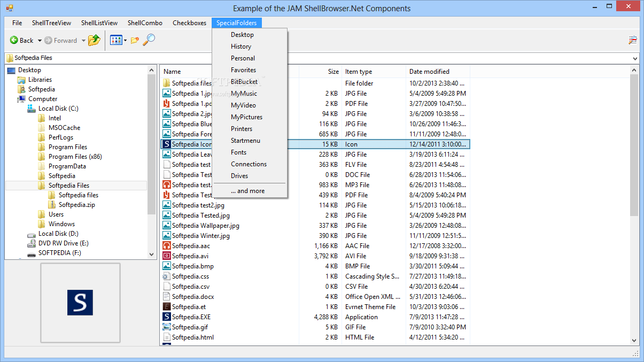This screenshot has height=362, width=644.
Task: Select Softpedia Wallpaper.jpg in file list
Action: 206,226
